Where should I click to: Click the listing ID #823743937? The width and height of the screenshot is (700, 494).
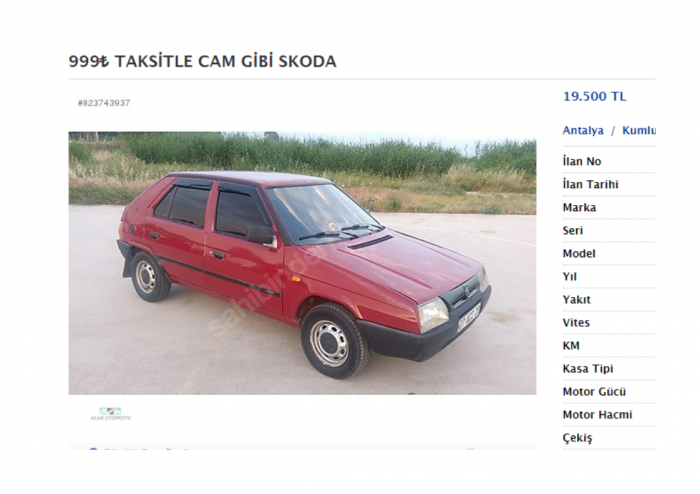click(104, 103)
